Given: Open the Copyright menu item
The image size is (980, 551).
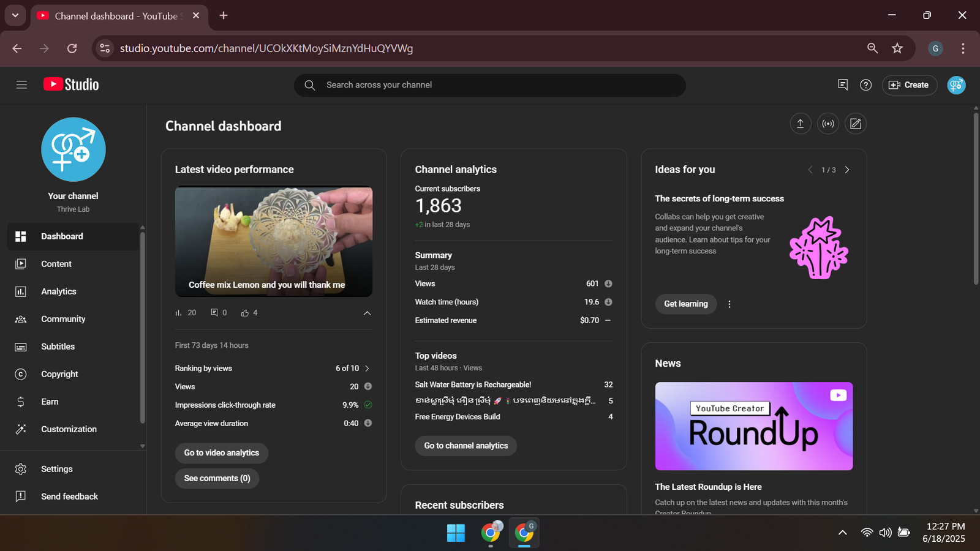Looking at the screenshot, I should point(73,374).
